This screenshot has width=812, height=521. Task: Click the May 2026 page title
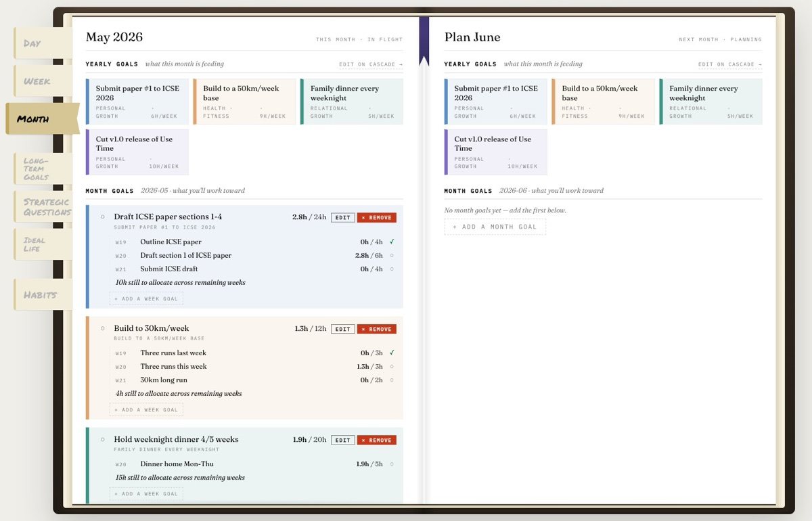[x=114, y=37]
